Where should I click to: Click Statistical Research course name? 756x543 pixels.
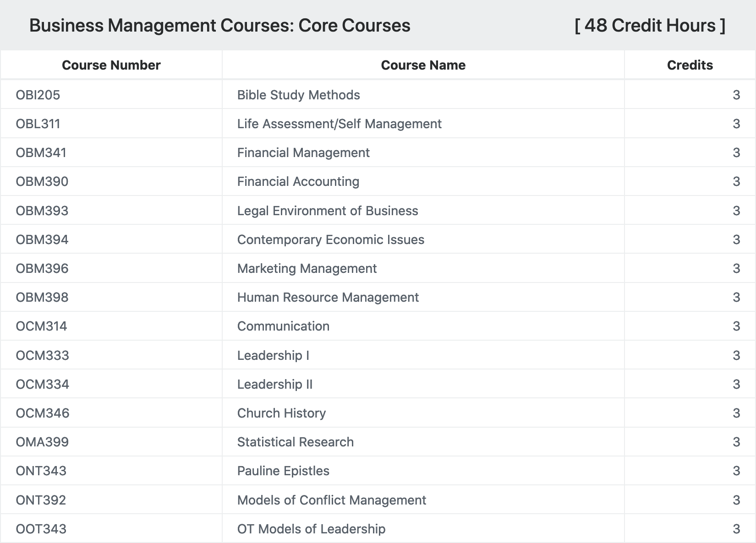click(295, 442)
